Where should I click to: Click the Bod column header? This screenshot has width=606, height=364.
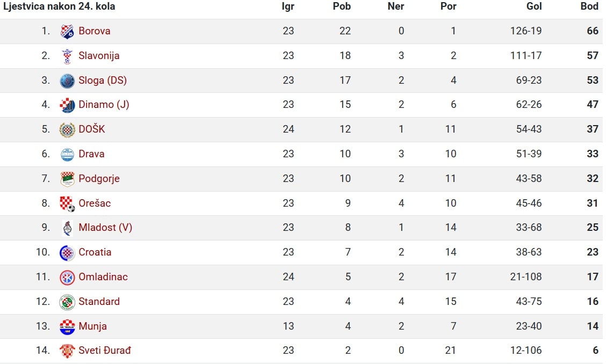click(x=589, y=6)
